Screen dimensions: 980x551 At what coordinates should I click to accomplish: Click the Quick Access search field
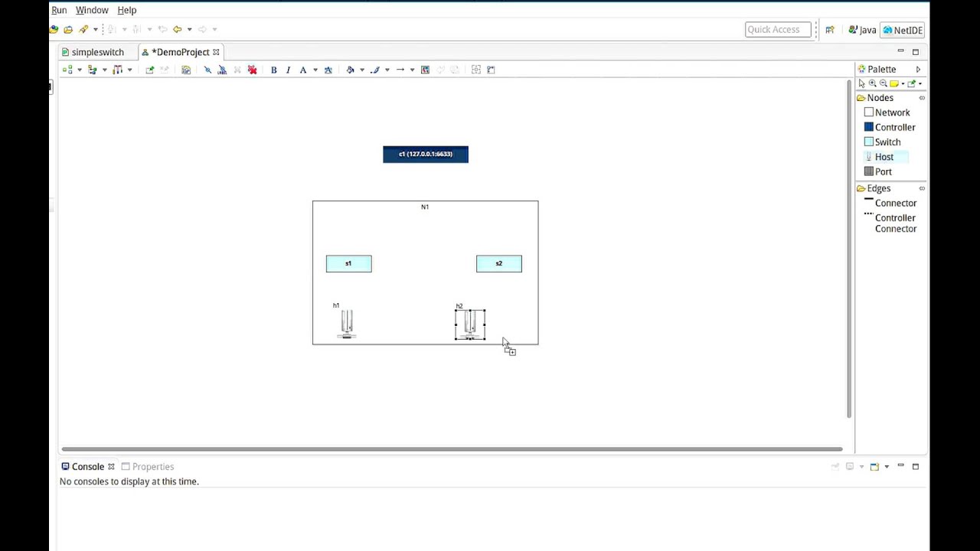778,30
